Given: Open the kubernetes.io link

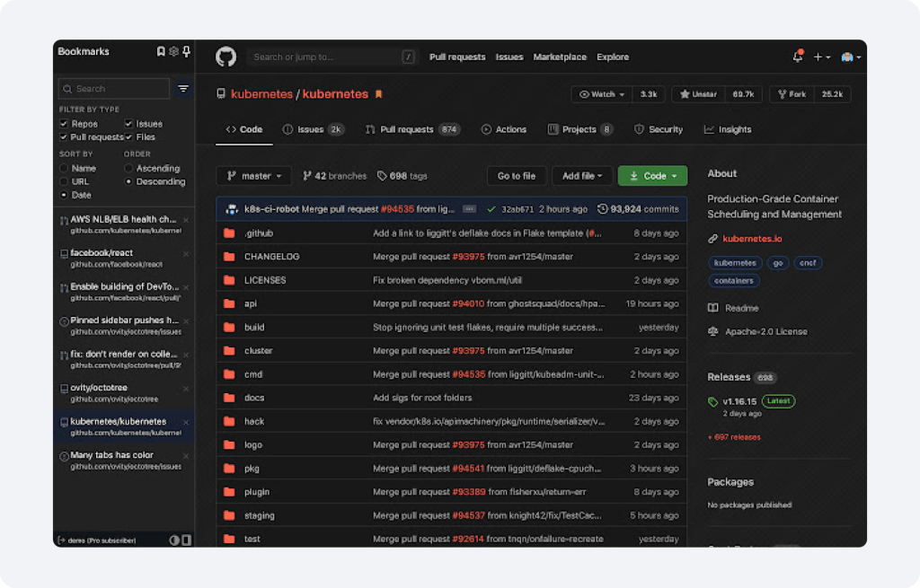Looking at the screenshot, I should coord(752,239).
